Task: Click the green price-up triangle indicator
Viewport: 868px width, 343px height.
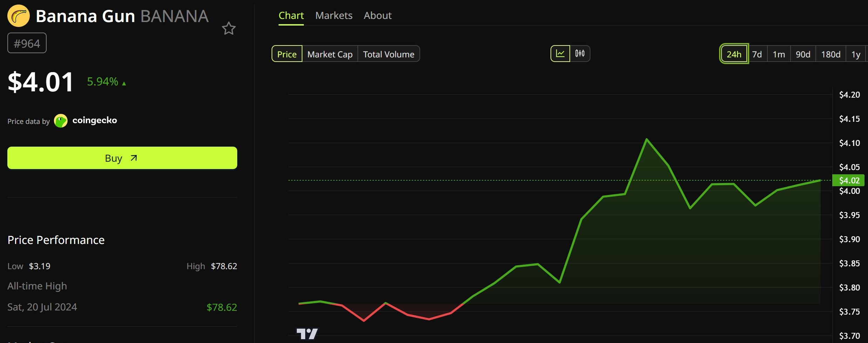Action: 124,83
